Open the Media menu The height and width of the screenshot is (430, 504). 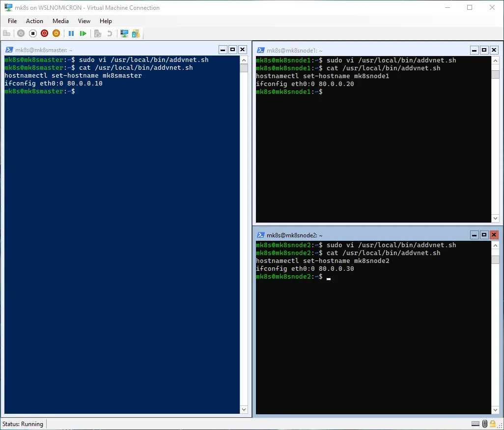60,21
